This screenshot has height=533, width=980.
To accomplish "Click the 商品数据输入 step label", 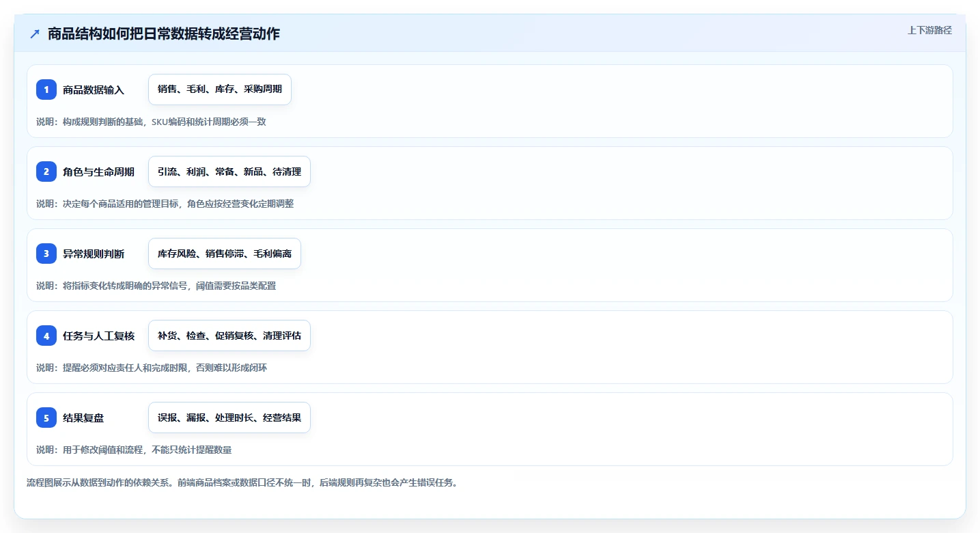I will coord(94,90).
